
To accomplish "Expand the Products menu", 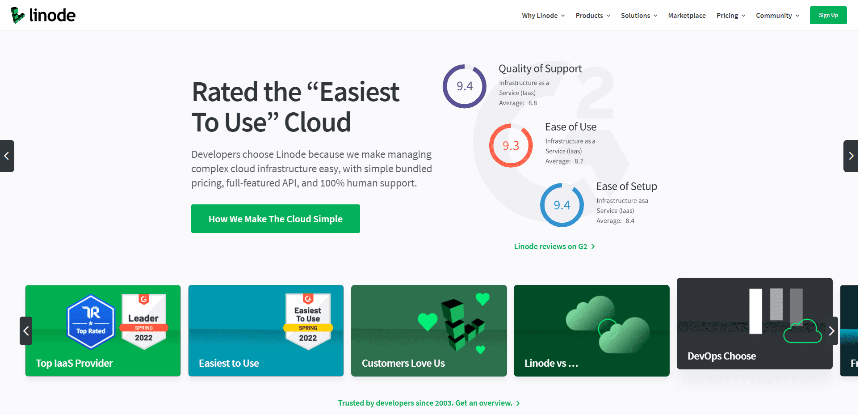I will click(x=593, y=15).
